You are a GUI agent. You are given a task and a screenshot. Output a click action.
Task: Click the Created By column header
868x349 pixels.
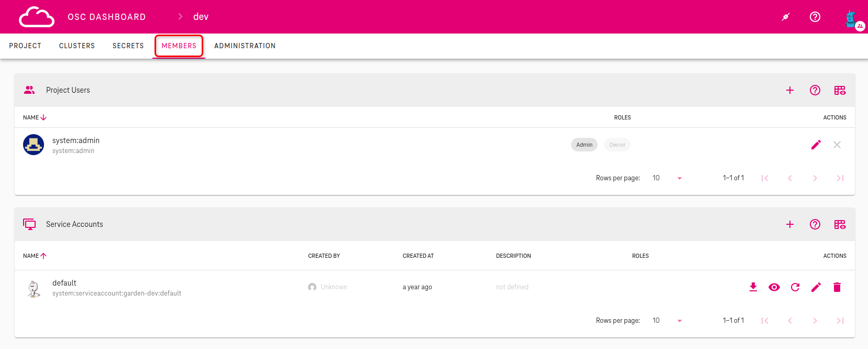point(324,256)
